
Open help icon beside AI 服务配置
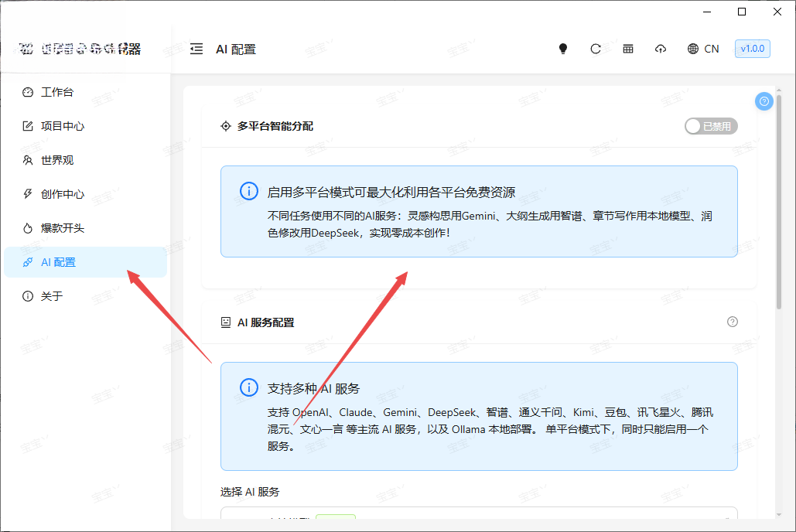(732, 322)
